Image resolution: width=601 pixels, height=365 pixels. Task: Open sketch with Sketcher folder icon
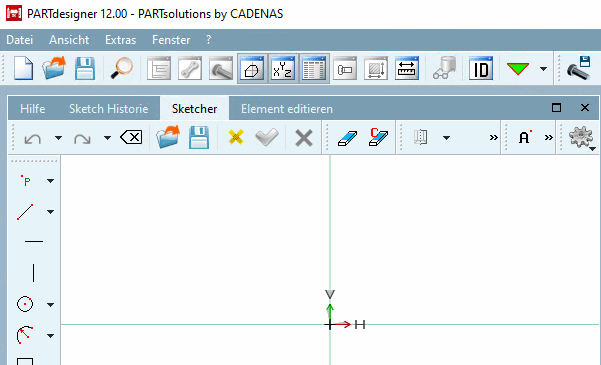[168, 137]
